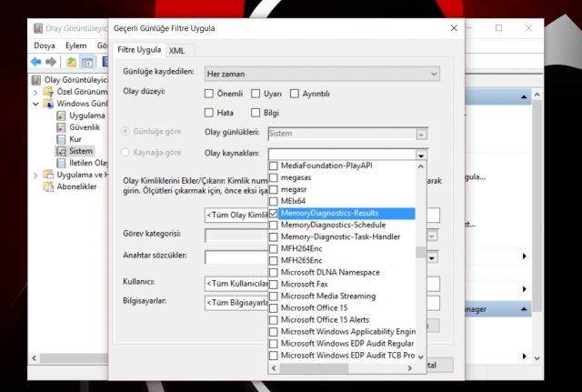Click the Abonelikler icon in tree
Viewport: 582px width, 392px height.
click(x=48, y=186)
